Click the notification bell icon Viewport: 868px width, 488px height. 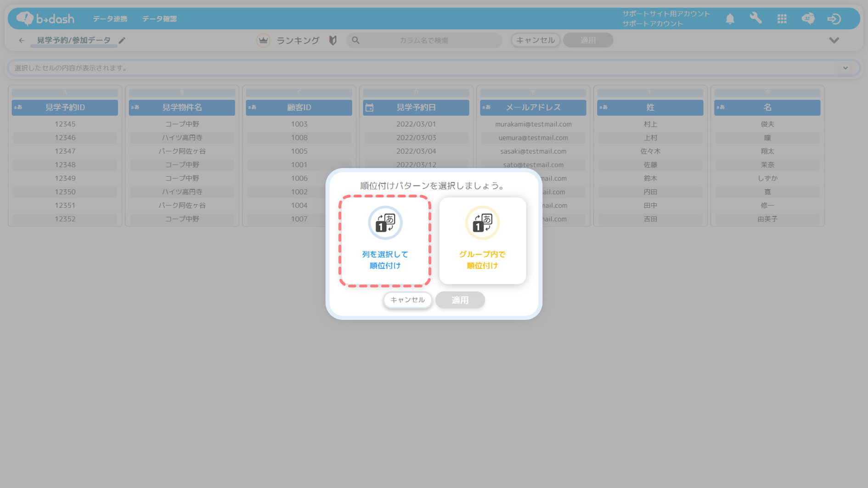pos(730,19)
